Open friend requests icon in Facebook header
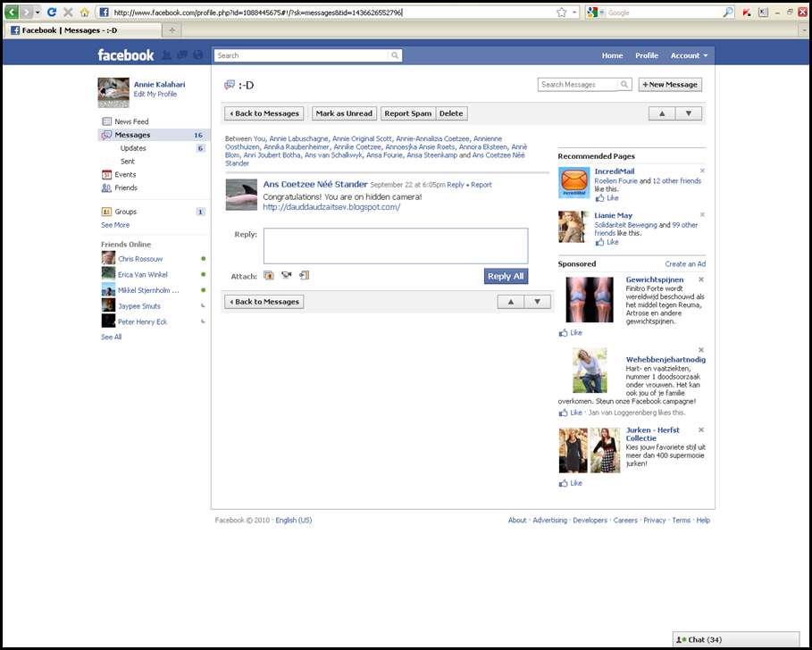Screen dimensions: 812x650 point(166,54)
